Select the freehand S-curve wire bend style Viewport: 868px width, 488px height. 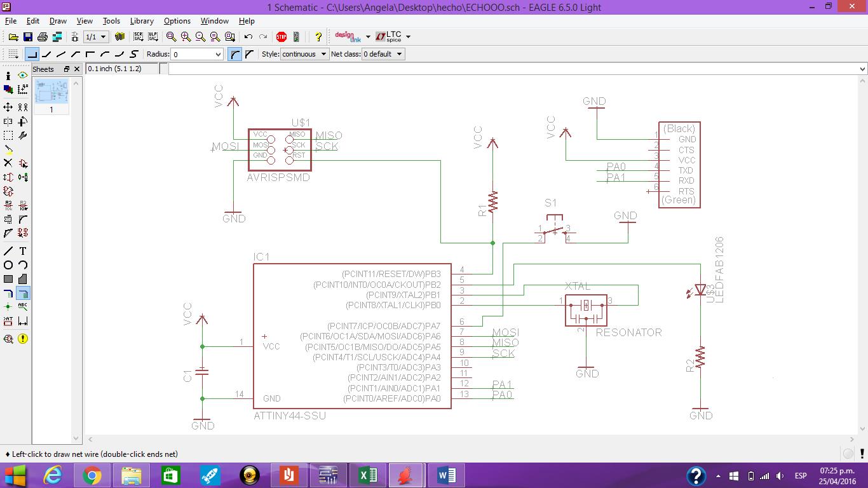134,54
